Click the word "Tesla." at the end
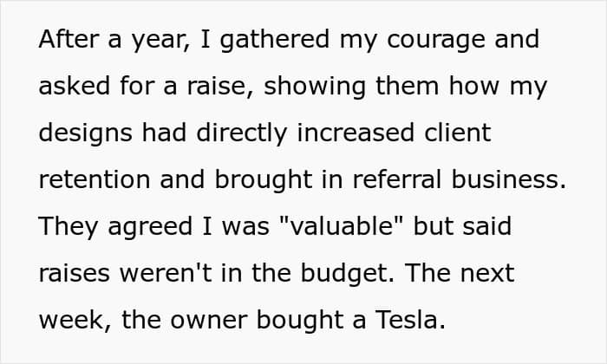This screenshot has width=607, height=364. click(410, 321)
